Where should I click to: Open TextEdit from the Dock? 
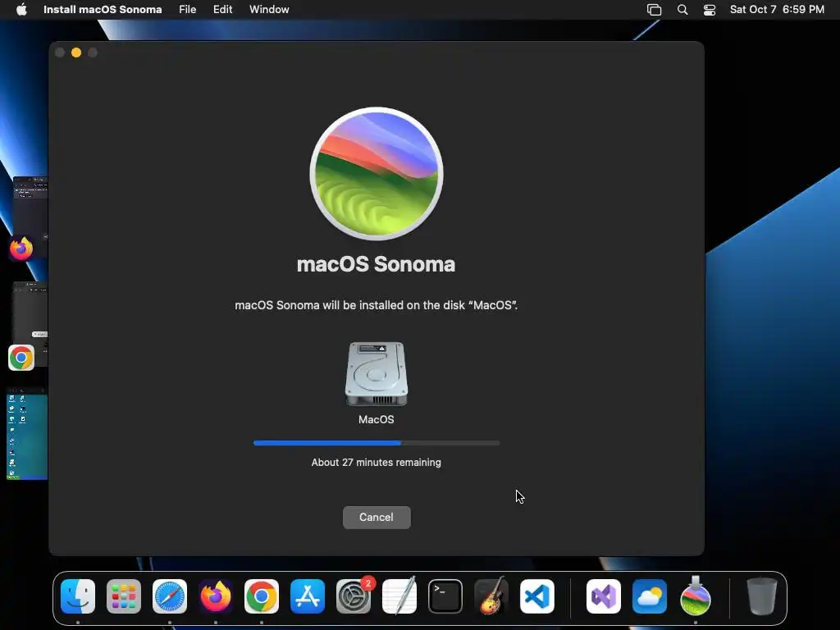pos(399,596)
